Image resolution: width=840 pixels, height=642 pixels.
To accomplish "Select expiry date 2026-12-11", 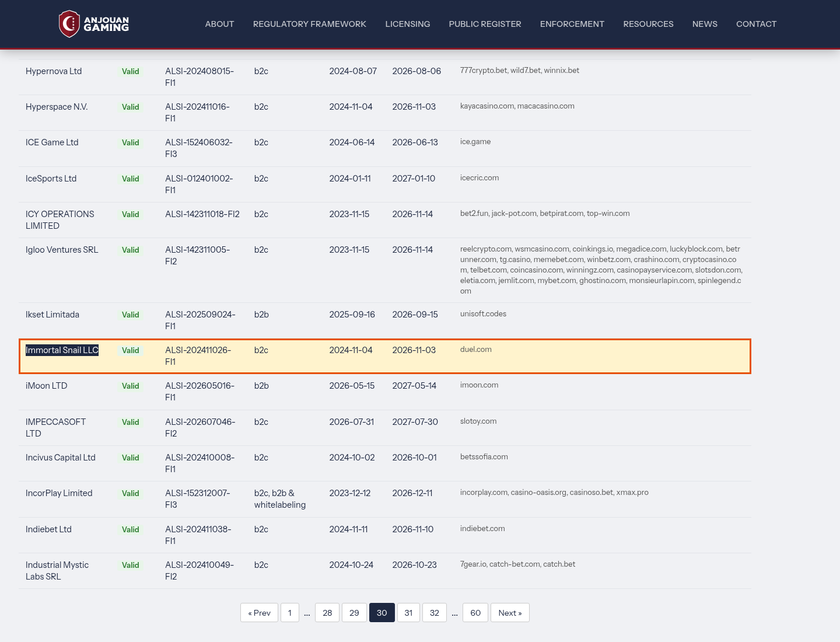I will click(412, 493).
